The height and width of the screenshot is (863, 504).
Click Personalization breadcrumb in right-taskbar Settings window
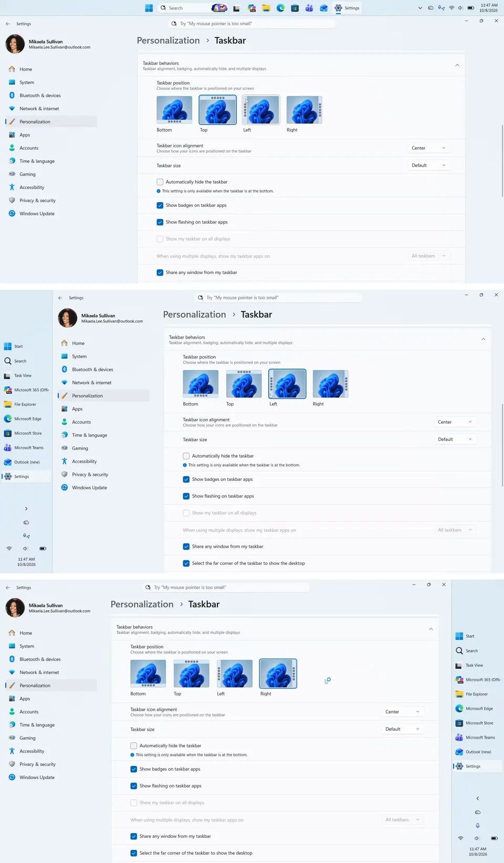click(142, 604)
